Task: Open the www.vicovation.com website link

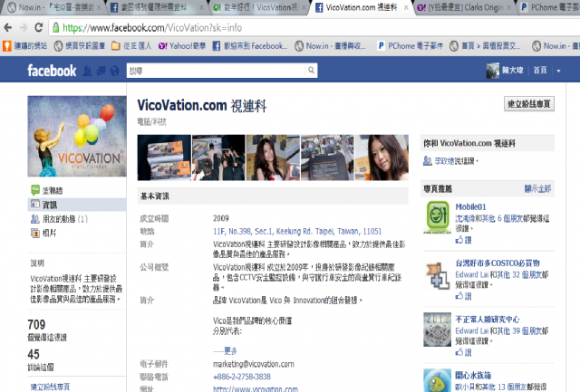Action: (x=256, y=388)
